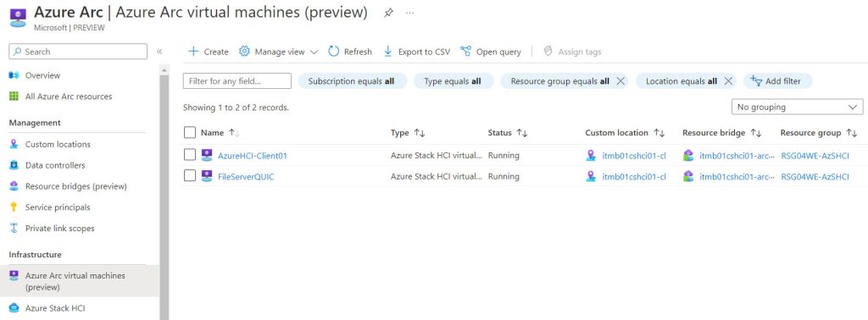868x320 pixels.
Task: Click the Data controllers sidebar icon
Action: (14, 165)
